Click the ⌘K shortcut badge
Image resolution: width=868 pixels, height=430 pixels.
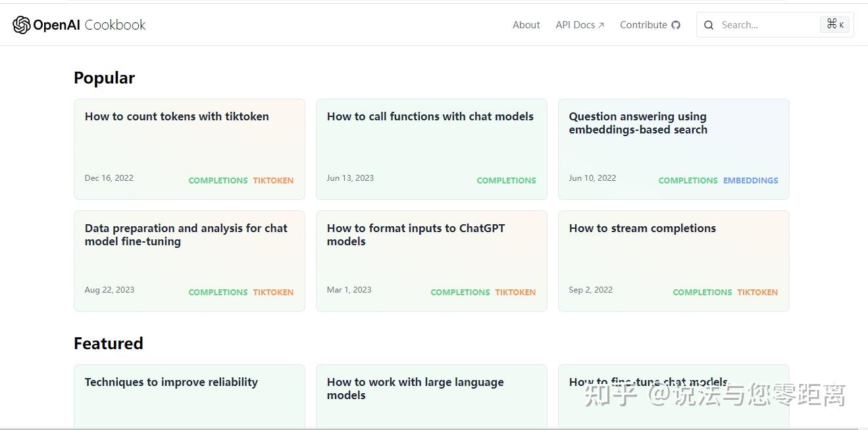point(835,25)
